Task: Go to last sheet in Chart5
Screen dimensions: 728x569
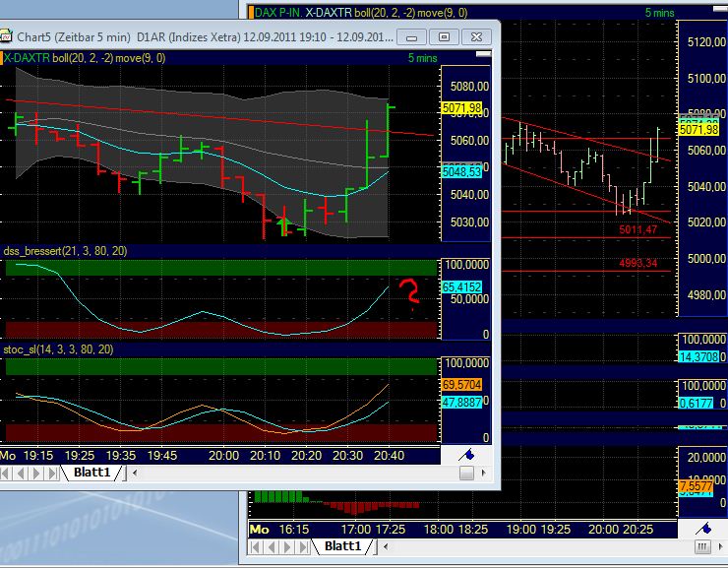Action: coord(53,474)
